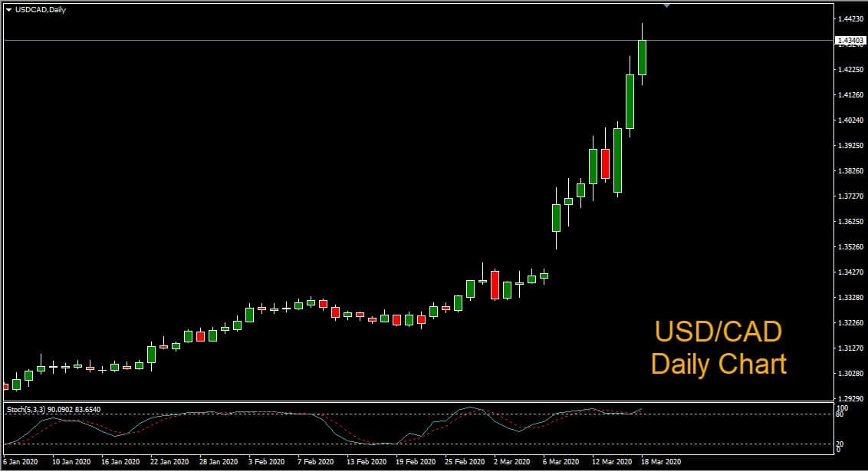Click the 1.30280 price scale label
The image size is (868, 472).
tap(849, 374)
